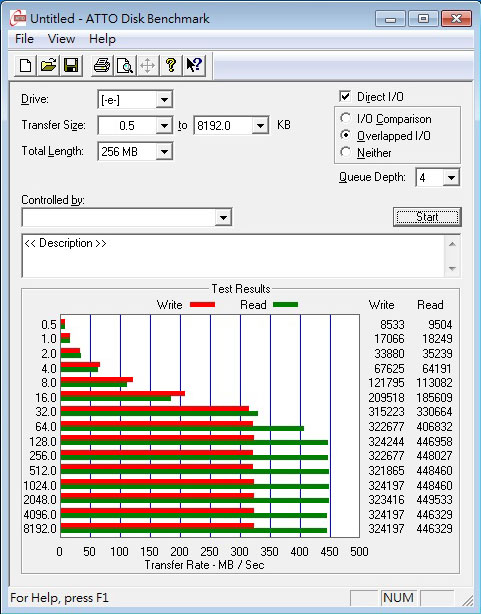
Task: Click the write value 121795
Action: click(386, 382)
